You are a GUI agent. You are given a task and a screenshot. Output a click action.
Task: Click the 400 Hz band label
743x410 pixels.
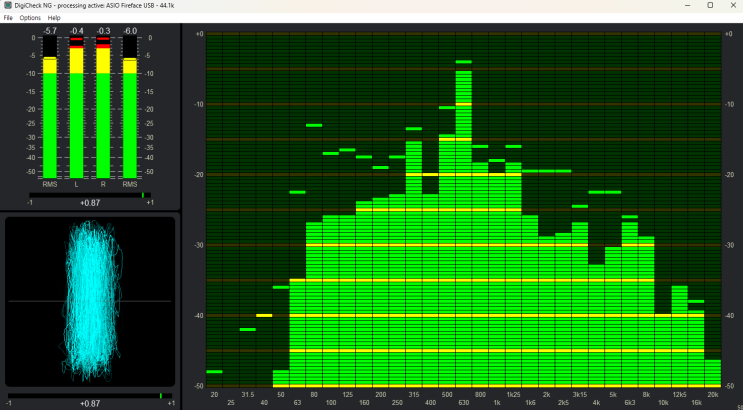point(430,403)
